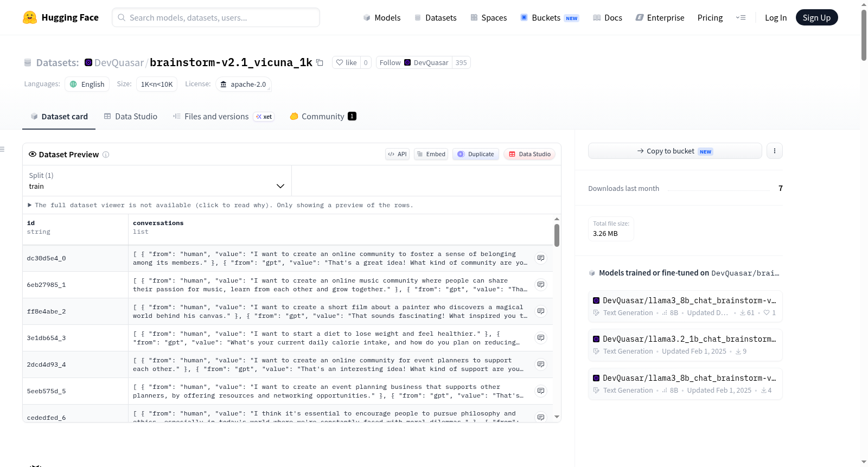Open conversation viewer for row dc30d5e4_0

pyautogui.click(x=541, y=258)
